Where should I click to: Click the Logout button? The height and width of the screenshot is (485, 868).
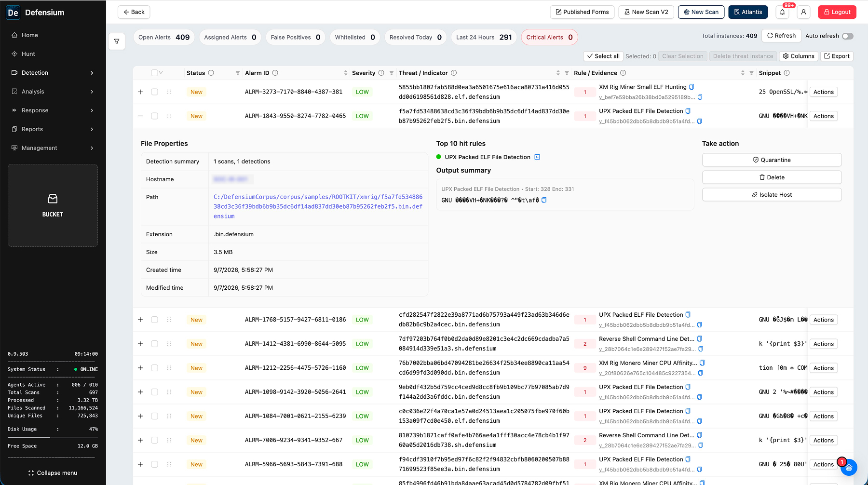click(x=837, y=12)
